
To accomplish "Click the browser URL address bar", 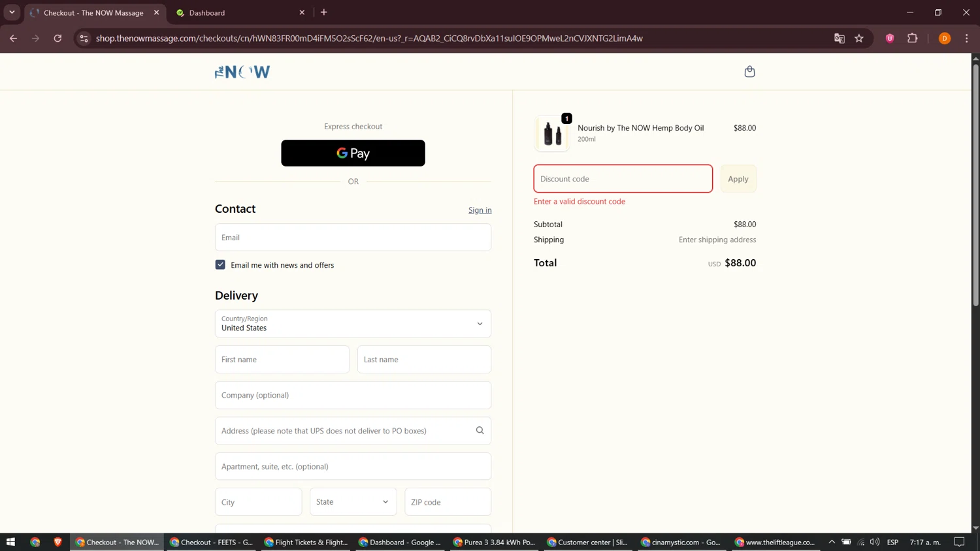I will click(457, 39).
